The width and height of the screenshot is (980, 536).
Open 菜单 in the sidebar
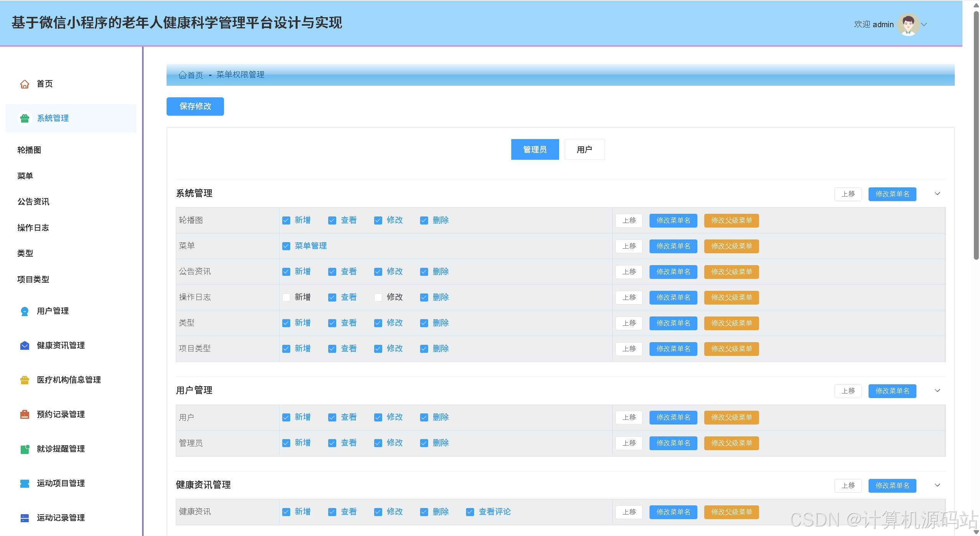25,176
